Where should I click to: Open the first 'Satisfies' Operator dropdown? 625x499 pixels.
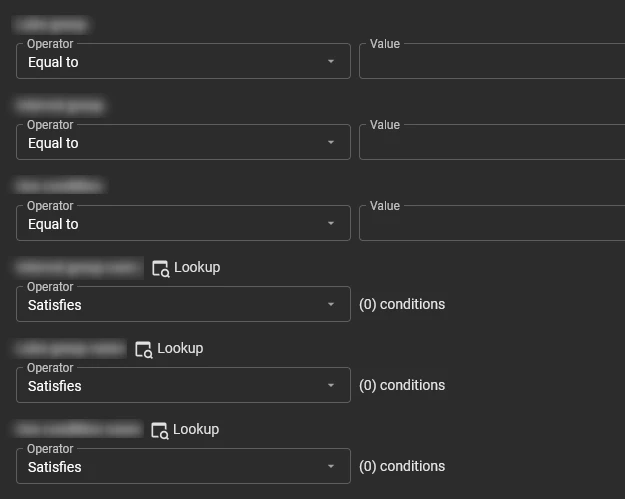click(x=183, y=305)
